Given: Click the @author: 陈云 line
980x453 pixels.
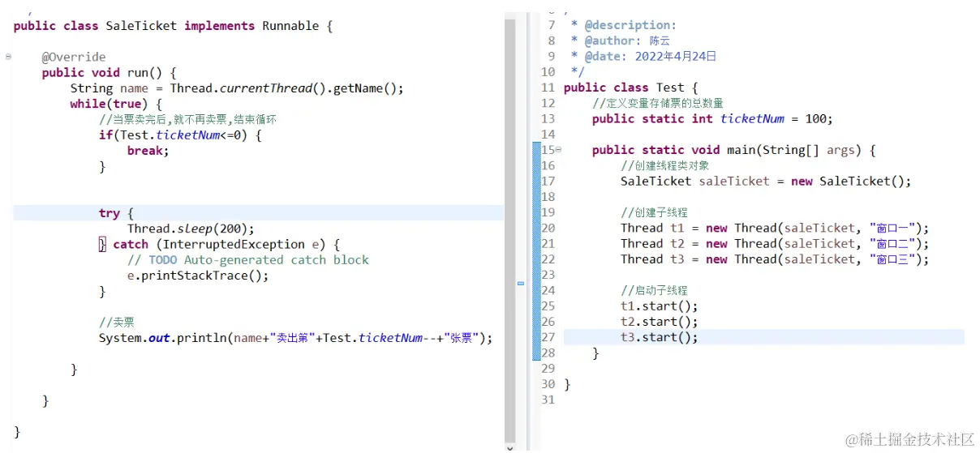Looking at the screenshot, I should tap(621, 41).
